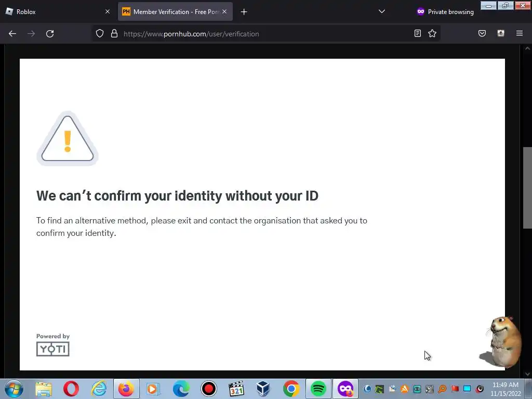Click the warning triangle icon
Viewport: 532px width, 399px height.
68,139
